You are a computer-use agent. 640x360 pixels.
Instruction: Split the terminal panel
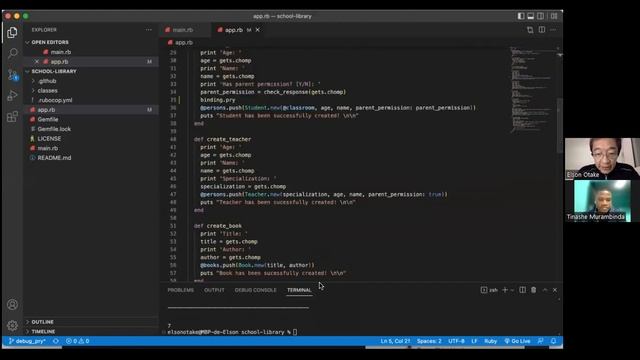click(x=522, y=290)
